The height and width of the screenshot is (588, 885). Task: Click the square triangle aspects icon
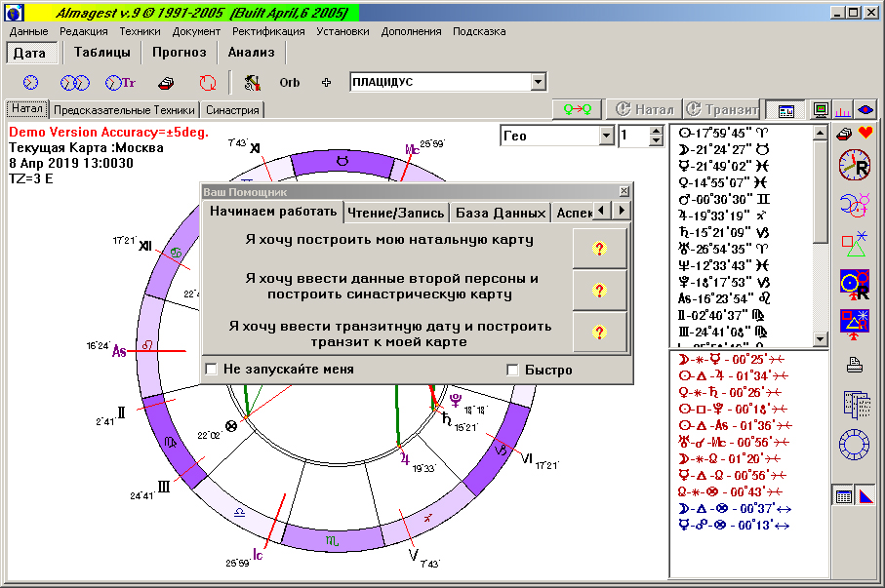(x=854, y=244)
